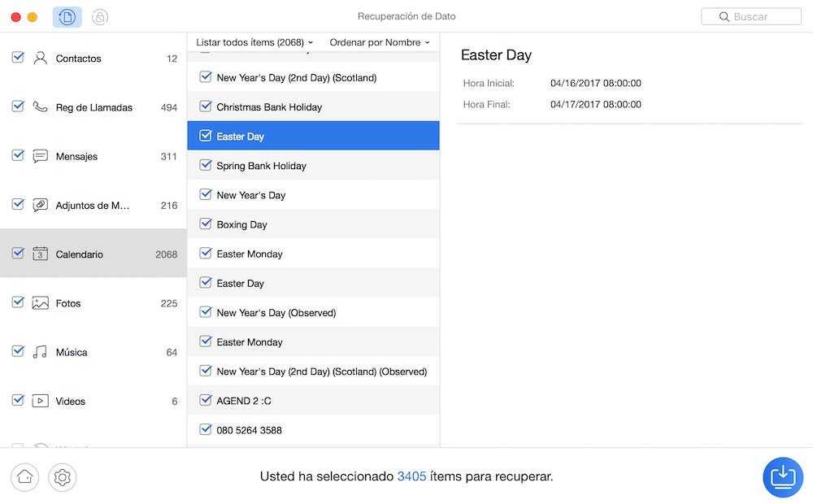
Task: Click the blue recover to computer button
Action: coord(782,476)
